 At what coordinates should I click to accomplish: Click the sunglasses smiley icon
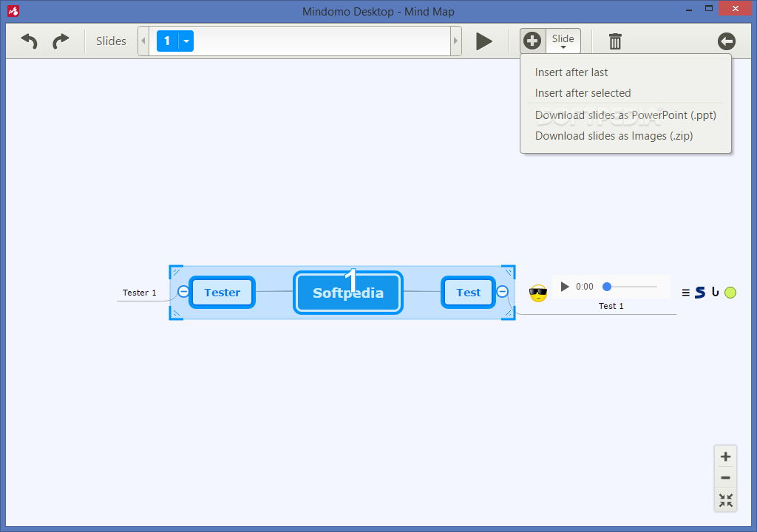538,293
